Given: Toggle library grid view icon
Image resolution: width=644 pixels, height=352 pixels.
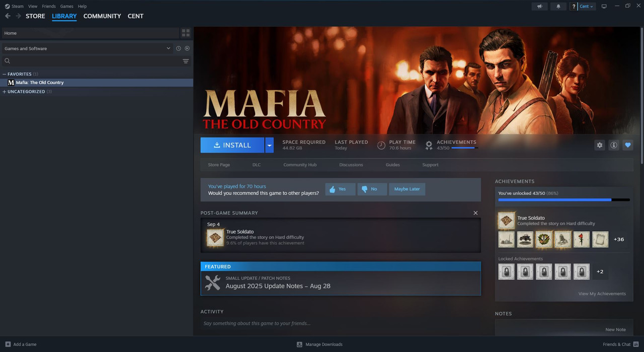Looking at the screenshot, I should tap(186, 33).
